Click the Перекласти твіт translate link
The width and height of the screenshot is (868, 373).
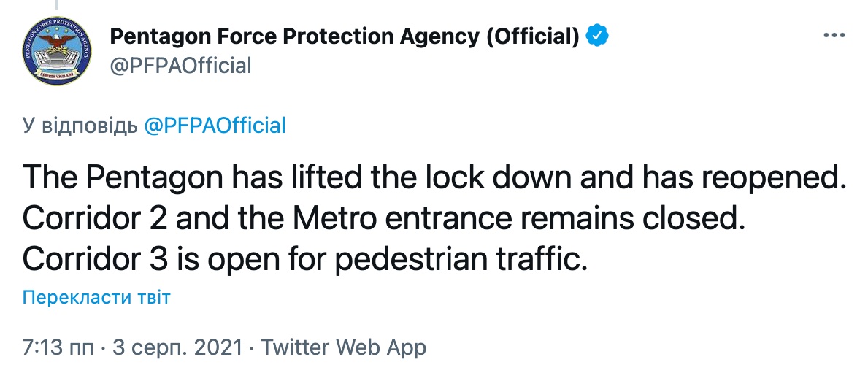(97, 297)
